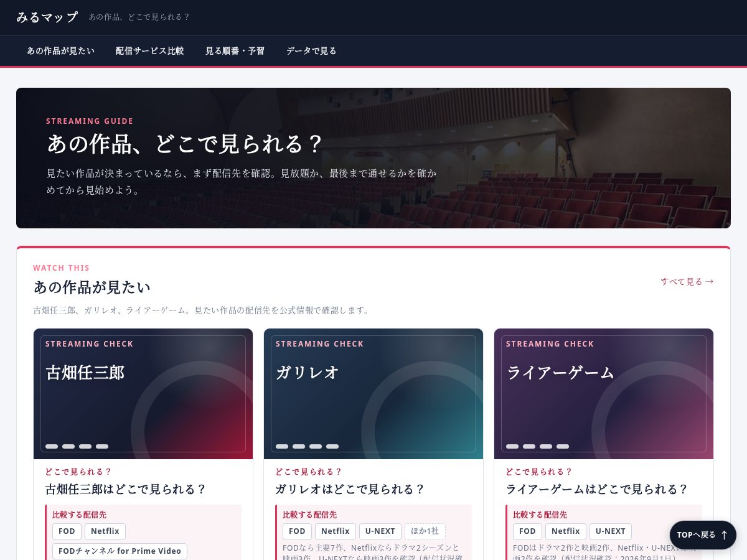Screen dimensions: 747x560
Task: Click the どこで見られる？ label above ライアーゲーム title
Action: click(539, 472)
